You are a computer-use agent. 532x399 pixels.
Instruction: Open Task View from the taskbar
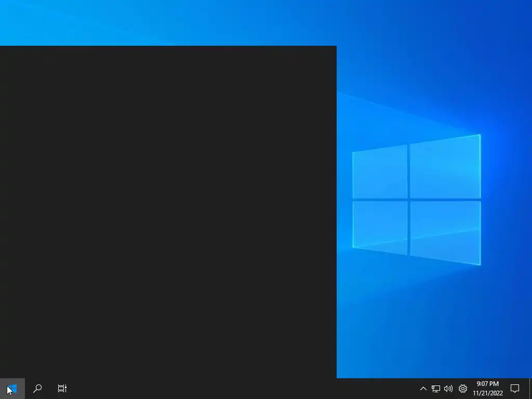[x=62, y=389]
